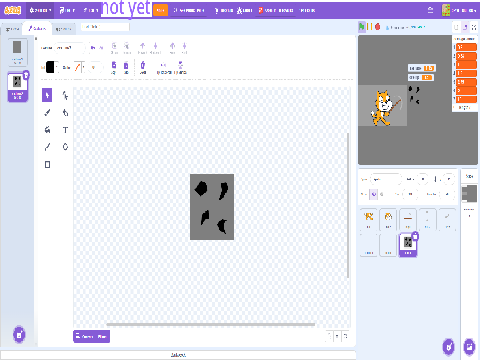This screenshot has width=480, height=360.
Task: Select the Fill bucket tool
Action: (x=47, y=130)
